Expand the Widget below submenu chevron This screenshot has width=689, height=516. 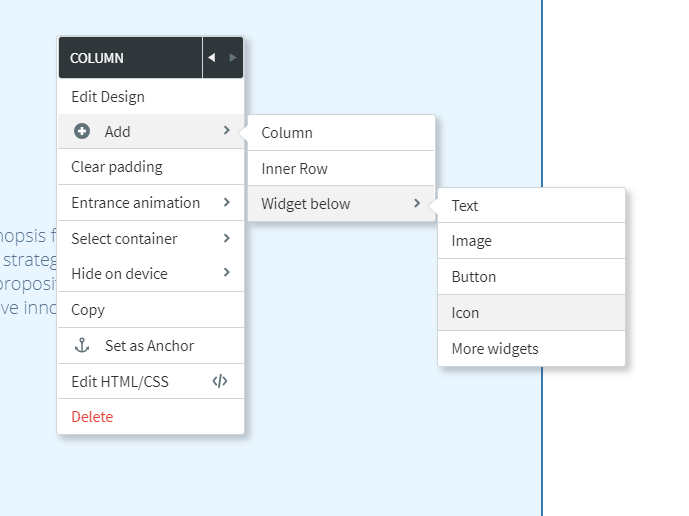(x=417, y=204)
